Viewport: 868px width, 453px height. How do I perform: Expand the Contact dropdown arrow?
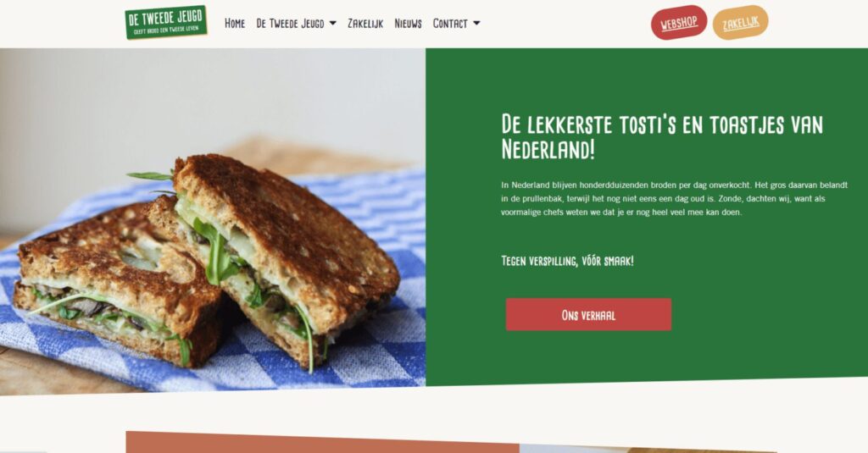pos(476,23)
